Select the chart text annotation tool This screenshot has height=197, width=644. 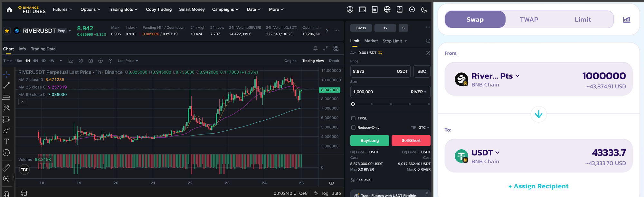click(6, 142)
